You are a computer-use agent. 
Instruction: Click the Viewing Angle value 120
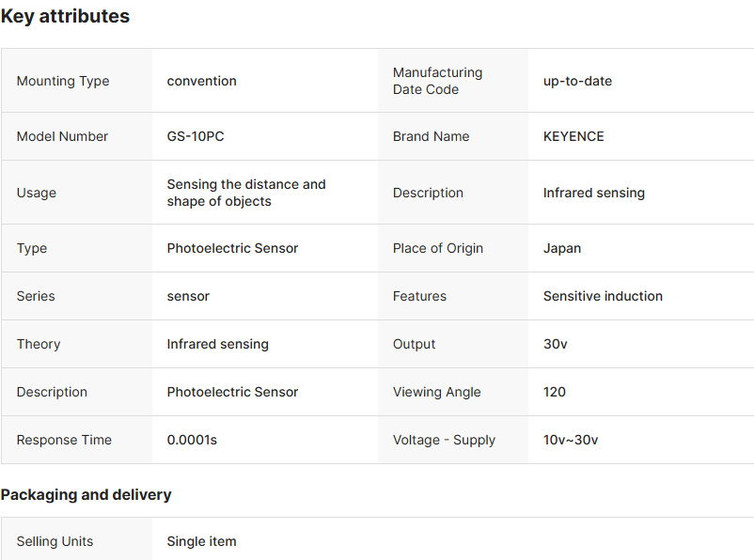555,392
